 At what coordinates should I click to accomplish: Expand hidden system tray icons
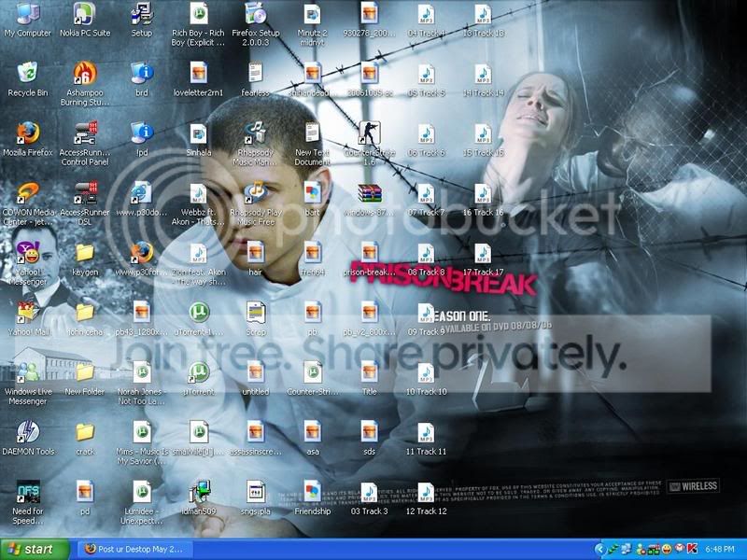pos(599,550)
